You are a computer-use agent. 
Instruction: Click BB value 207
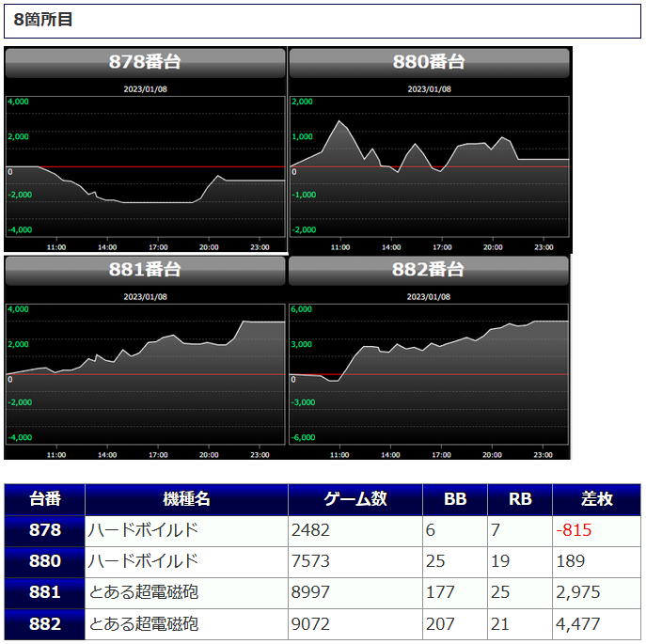440,624
